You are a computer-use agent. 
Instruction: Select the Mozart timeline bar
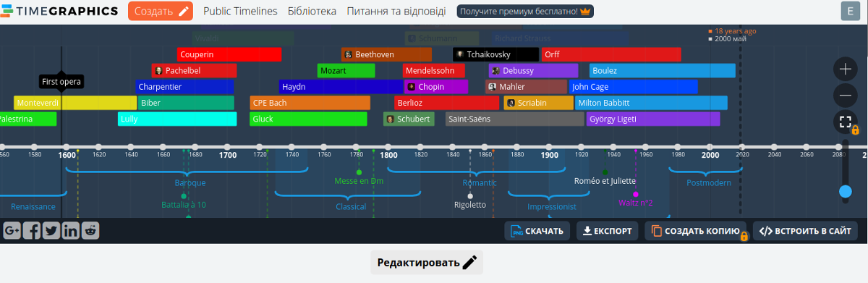pyautogui.click(x=346, y=70)
